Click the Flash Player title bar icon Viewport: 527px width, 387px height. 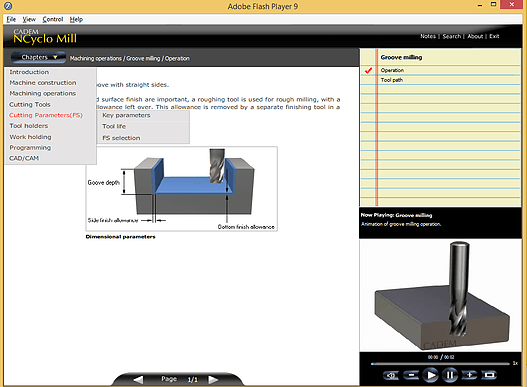point(8,6)
